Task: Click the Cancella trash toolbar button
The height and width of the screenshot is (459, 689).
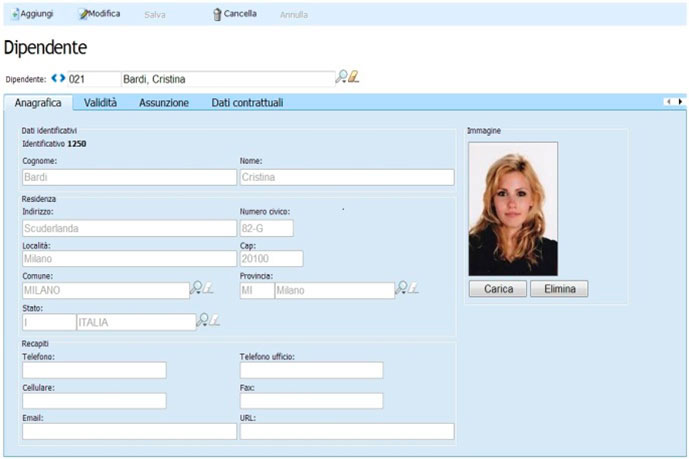Action: point(235,14)
